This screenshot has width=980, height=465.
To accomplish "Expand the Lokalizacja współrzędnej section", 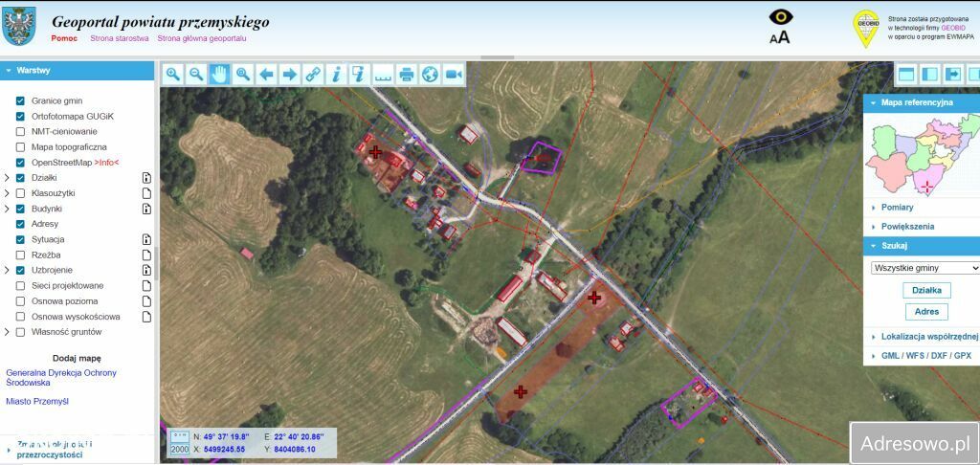I will coord(922,336).
